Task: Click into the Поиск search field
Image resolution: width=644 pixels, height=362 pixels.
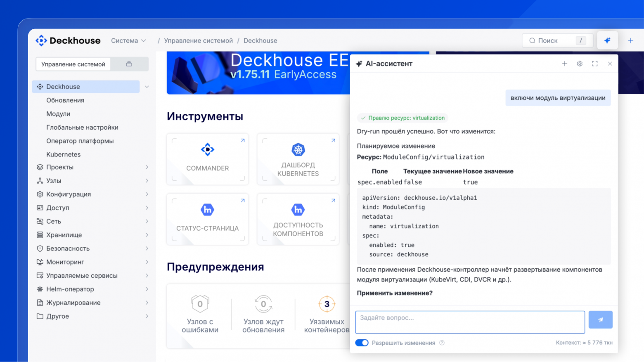Action: [557, 40]
